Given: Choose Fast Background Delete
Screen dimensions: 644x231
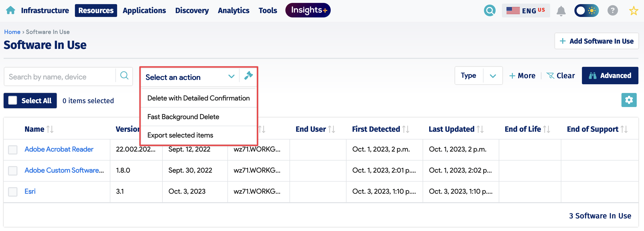Looking at the screenshot, I should coord(199,117).
